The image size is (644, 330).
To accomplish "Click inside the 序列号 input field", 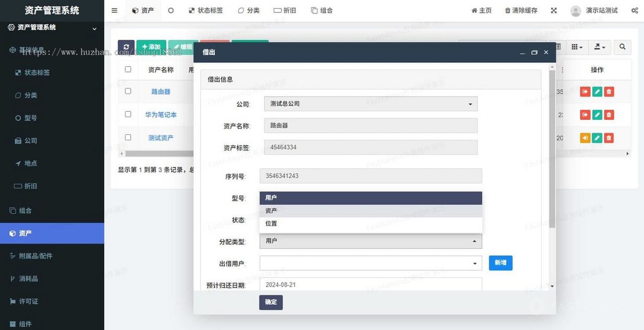I will pyautogui.click(x=370, y=176).
